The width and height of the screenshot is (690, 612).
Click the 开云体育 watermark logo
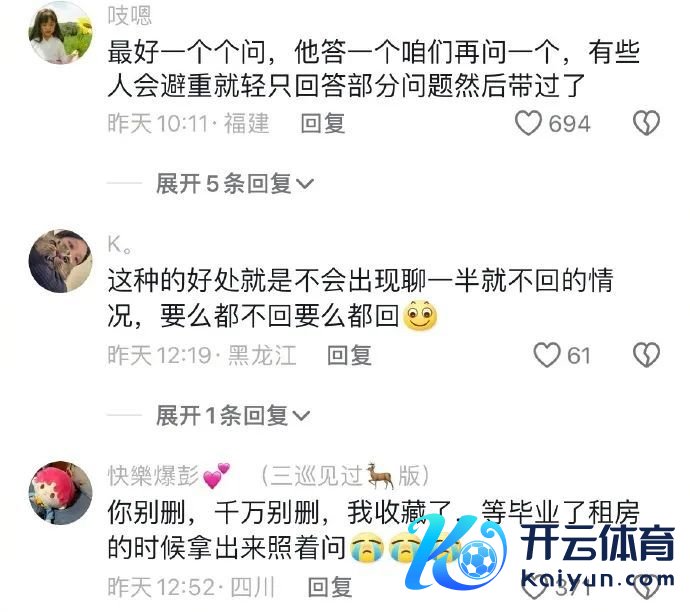pos(540,552)
